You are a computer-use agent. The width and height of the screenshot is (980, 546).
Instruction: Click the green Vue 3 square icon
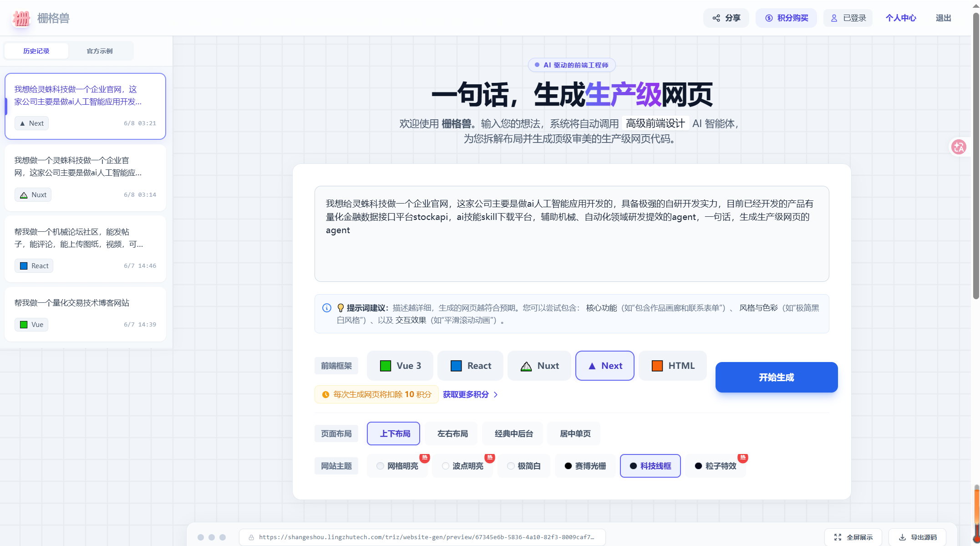click(386, 366)
